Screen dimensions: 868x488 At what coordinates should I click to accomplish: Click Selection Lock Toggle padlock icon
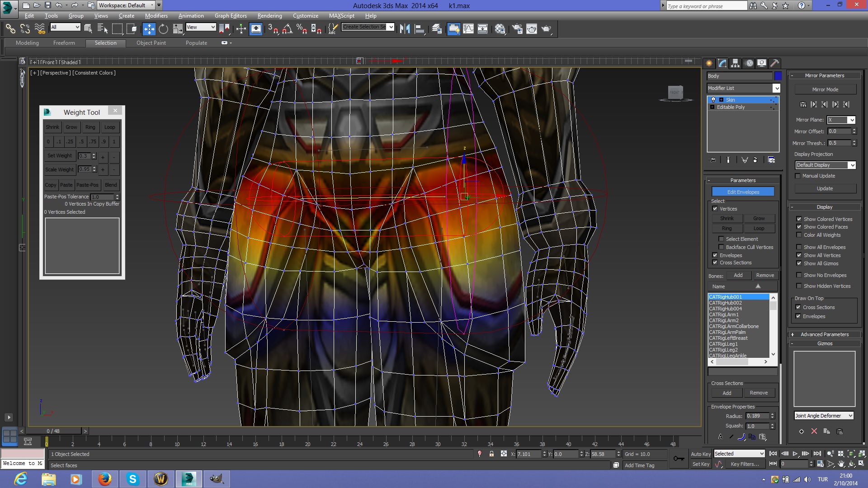tap(491, 454)
